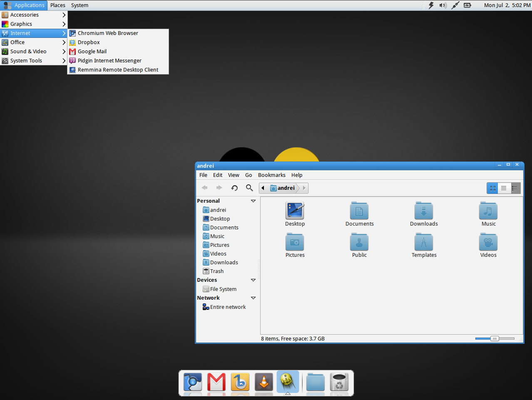The width and height of the screenshot is (532, 400).
Task: Select the Videos folder icon
Action: tap(488, 245)
